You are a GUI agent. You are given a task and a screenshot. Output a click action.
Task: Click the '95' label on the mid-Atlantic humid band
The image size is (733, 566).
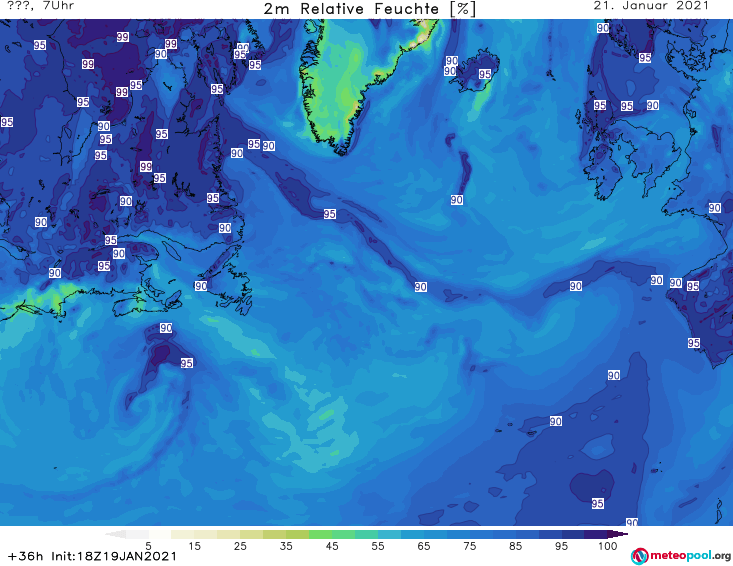(x=330, y=214)
